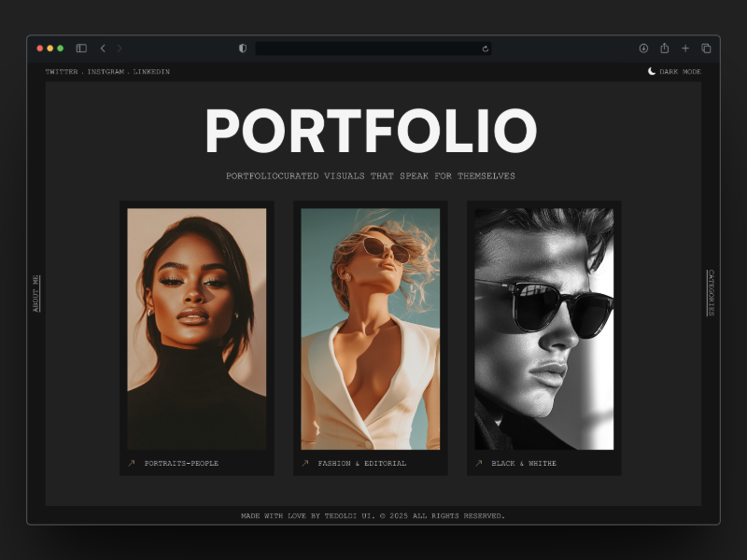The width and height of the screenshot is (747, 560).
Task: Toggle dark mode using the moon icon
Action: tap(651, 71)
